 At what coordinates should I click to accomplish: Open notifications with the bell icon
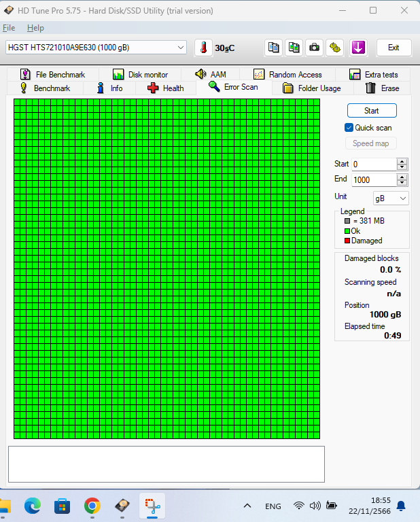(402, 506)
